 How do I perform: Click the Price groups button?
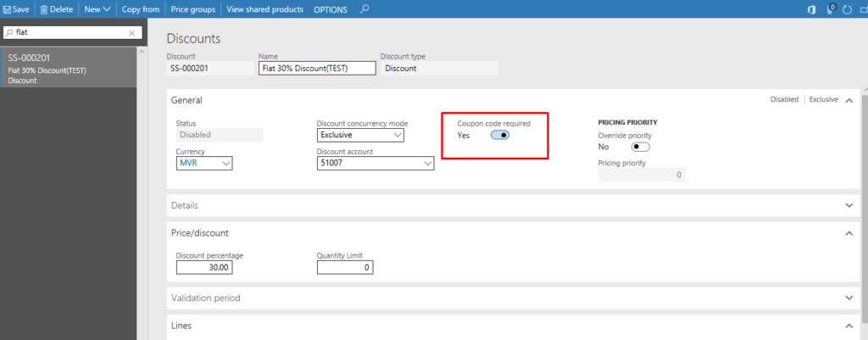click(192, 9)
